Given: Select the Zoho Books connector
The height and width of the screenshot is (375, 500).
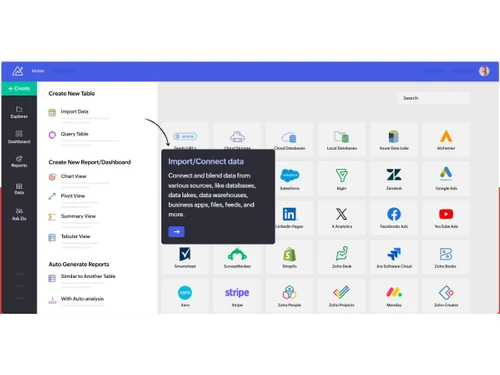Looking at the screenshot, I should [446, 257].
